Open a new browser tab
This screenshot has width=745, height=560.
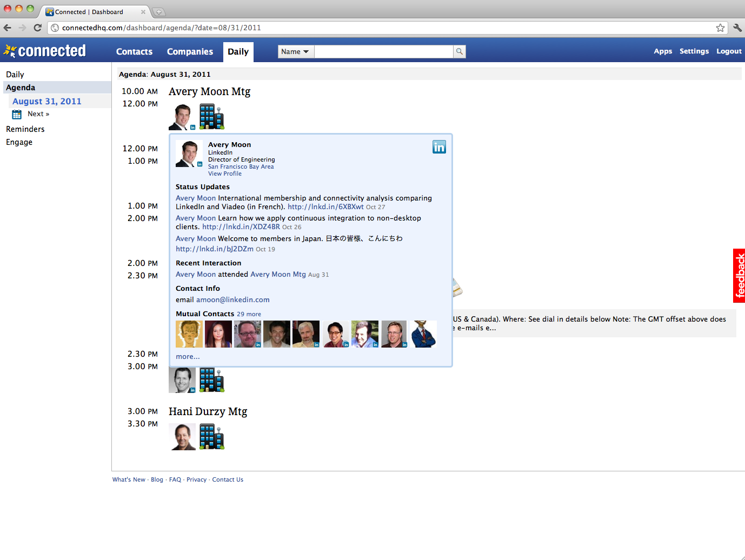[x=159, y=12]
